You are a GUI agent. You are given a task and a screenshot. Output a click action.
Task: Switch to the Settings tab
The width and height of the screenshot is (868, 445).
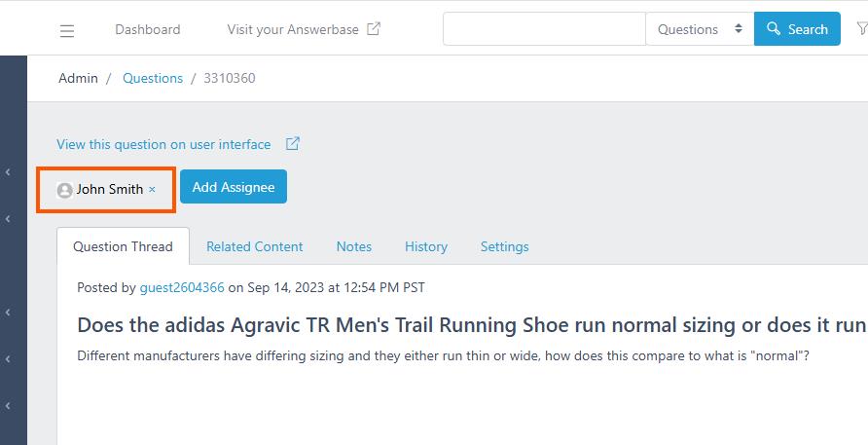(x=504, y=246)
